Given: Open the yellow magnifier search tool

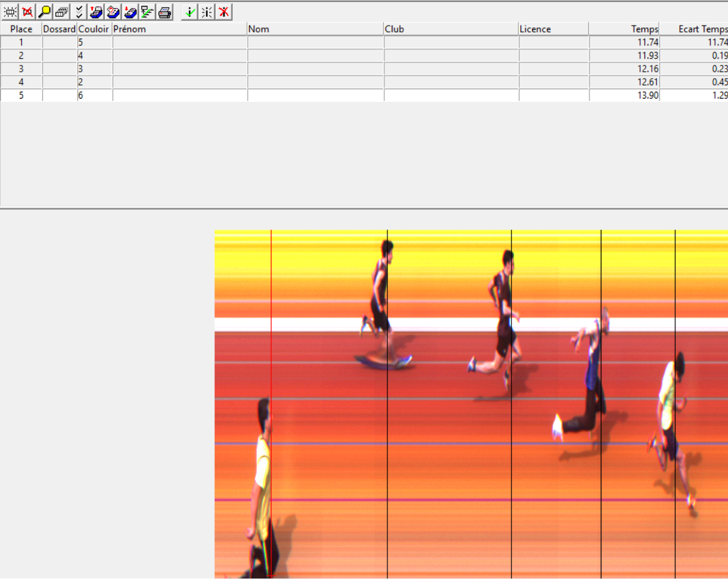Looking at the screenshot, I should coord(44,12).
